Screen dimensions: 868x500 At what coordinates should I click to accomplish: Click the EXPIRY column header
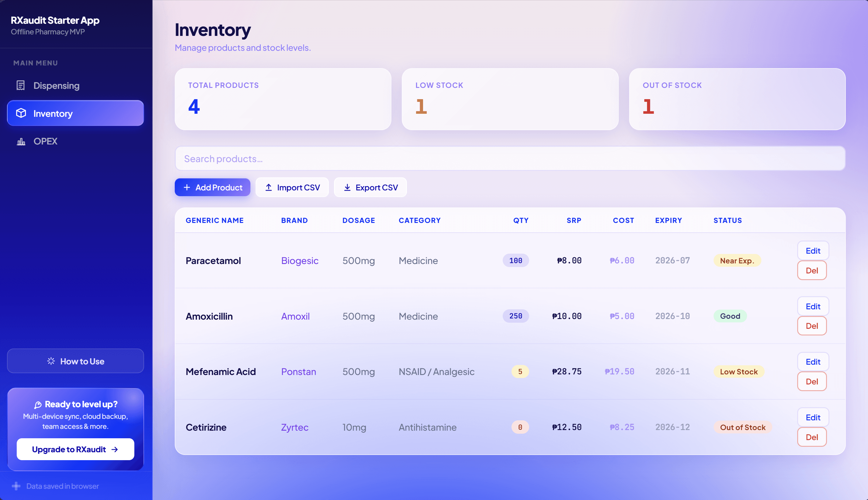[x=669, y=220]
